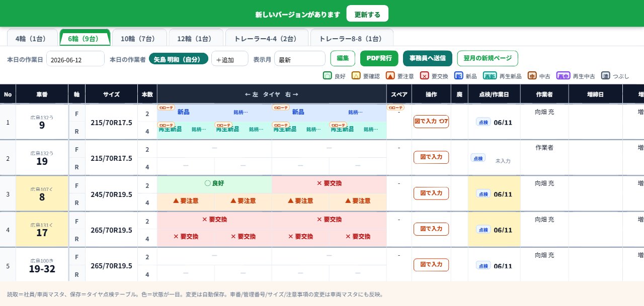
Task: Click the 良好 tire cell of car 8
Action: tap(214, 183)
